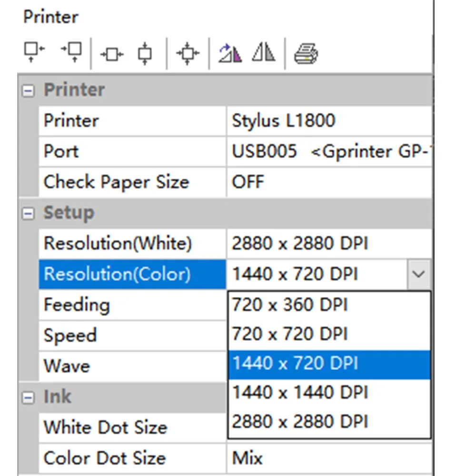Close the Resolution(Color) dropdown arrow

[418, 274]
